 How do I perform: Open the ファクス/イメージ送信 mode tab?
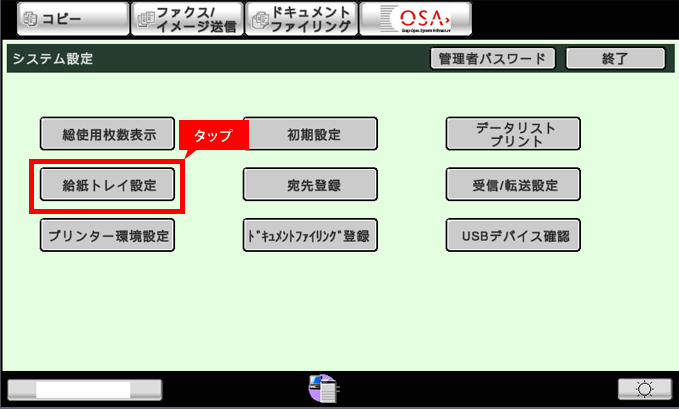pyautogui.click(x=185, y=19)
